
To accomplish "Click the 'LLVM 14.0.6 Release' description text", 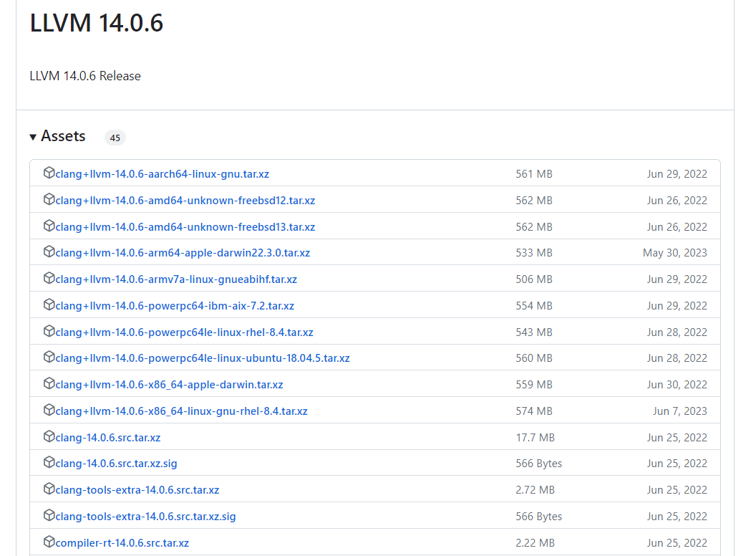I will pyautogui.click(x=85, y=76).
